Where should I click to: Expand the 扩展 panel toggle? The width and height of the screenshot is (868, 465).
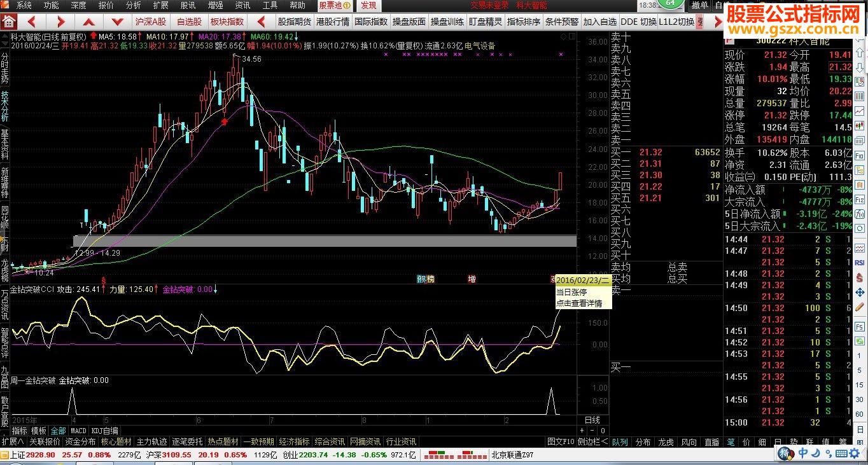click(x=13, y=441)
